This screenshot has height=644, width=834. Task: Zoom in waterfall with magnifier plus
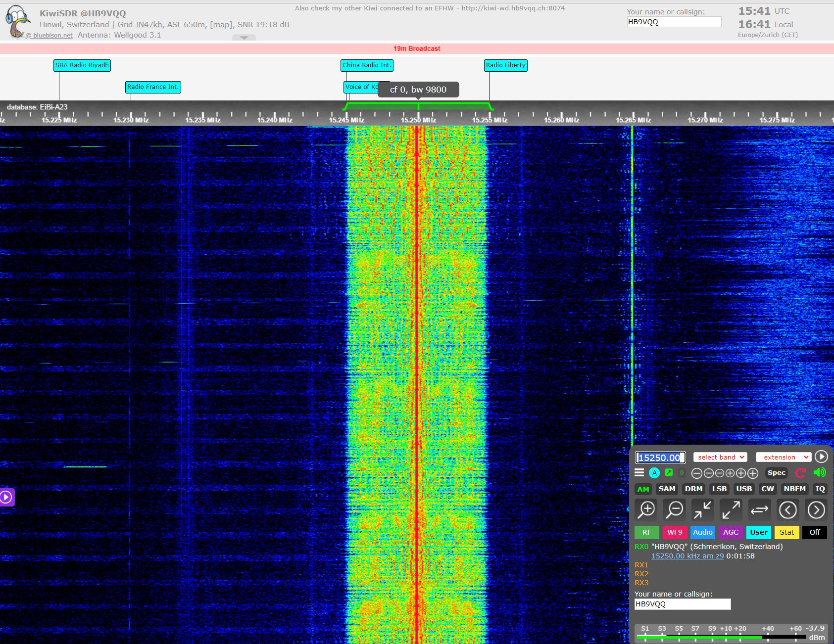tap(646, 509)
